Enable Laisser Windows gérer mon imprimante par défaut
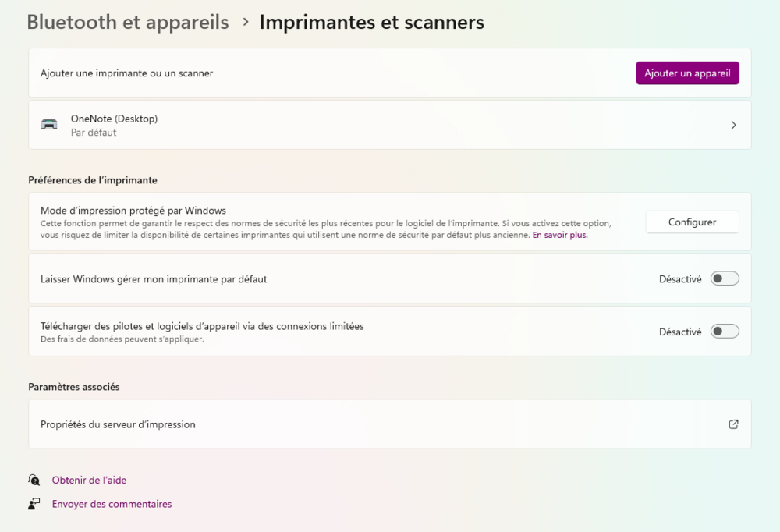 pyautogui.click(x=724, y=278)
